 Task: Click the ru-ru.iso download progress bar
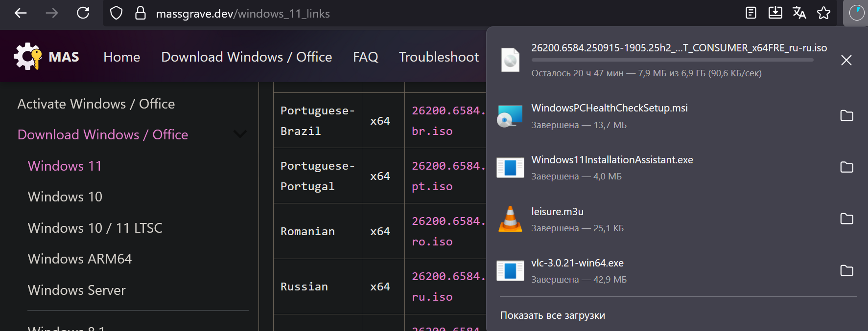pyautogui.click(x=673, y=60)
